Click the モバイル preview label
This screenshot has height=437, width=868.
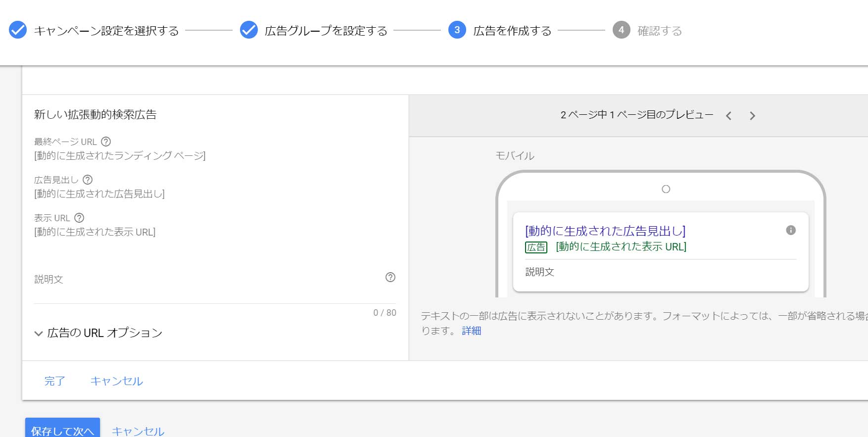515,156
